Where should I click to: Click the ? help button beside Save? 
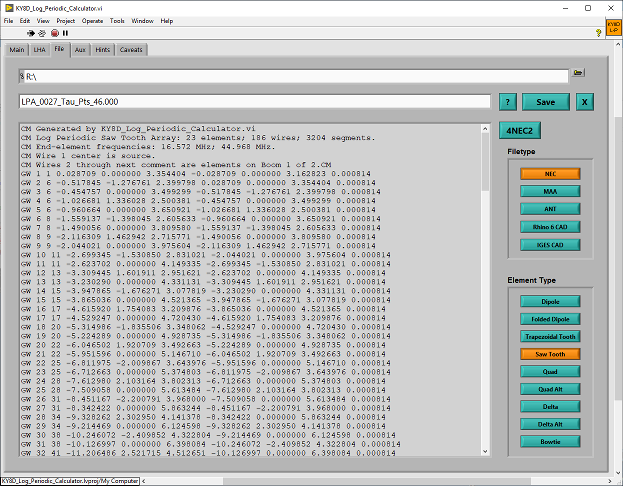[507, 102]
